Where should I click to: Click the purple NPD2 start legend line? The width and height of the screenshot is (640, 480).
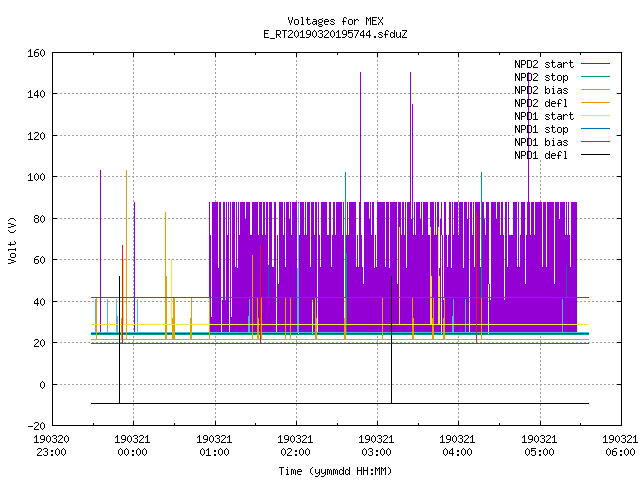click(595, 64)
